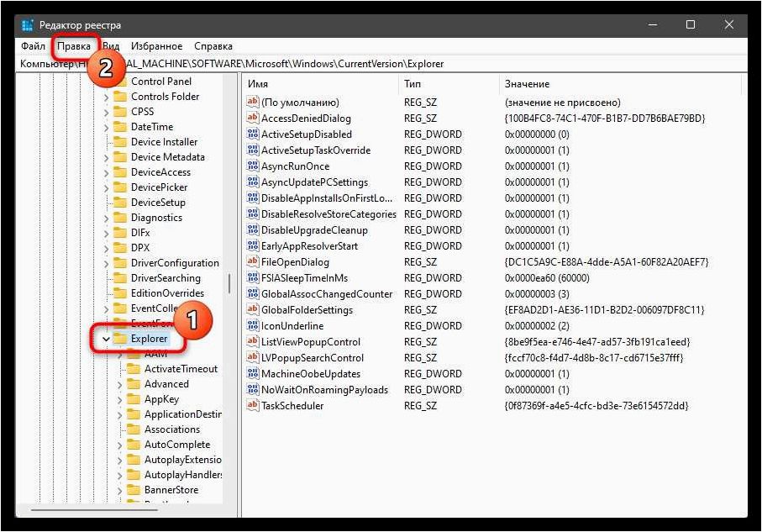The height and width of the screenshot is (532, 762).
Task: Click the string icon of LVPopupSearchControl
Action: pos(252,357)
